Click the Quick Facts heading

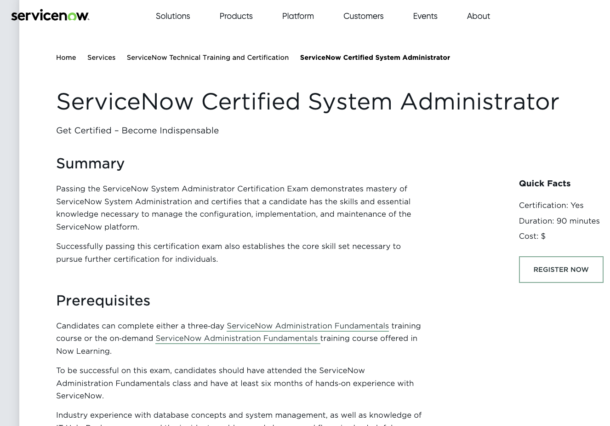(544, 183)
